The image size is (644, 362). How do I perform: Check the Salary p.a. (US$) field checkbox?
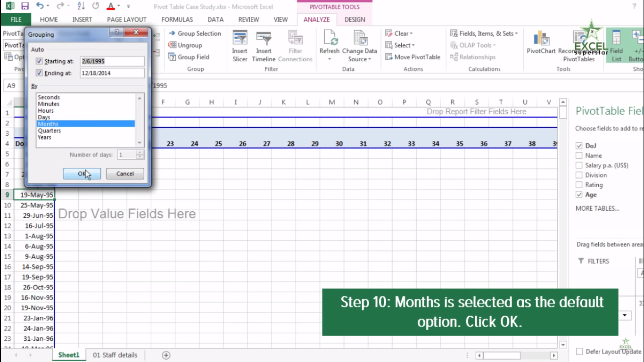(x=579, y=165)
